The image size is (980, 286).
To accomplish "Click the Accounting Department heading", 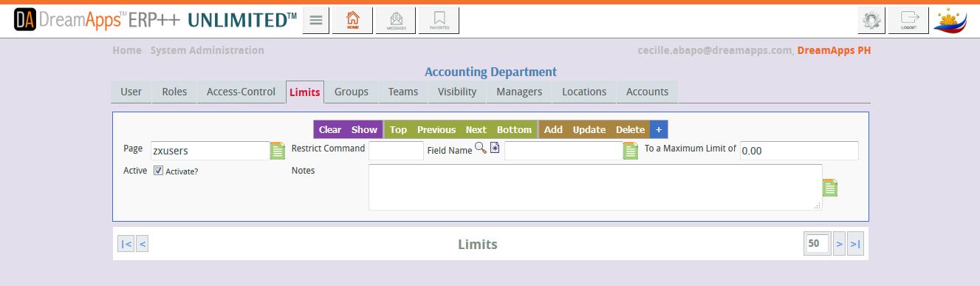I will point(490,72).
